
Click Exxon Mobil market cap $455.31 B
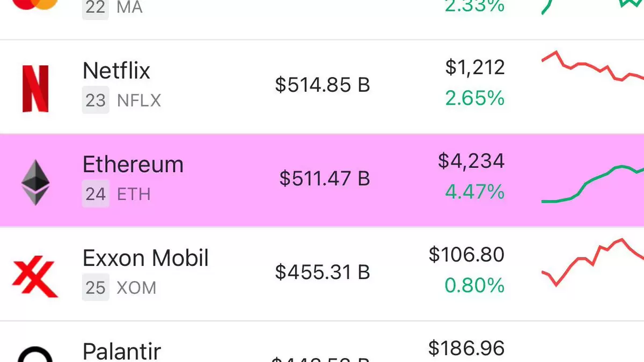323,272
